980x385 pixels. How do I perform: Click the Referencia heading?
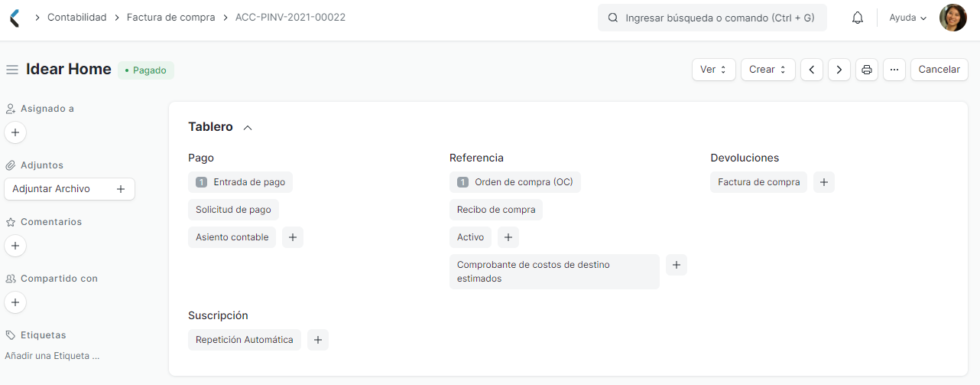pyautogui.click(x=476, y=158)
